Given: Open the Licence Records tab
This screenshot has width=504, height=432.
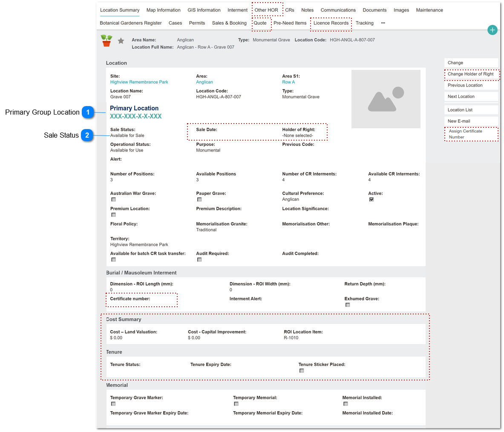Looking at the screenshot, I should point(331,23).
